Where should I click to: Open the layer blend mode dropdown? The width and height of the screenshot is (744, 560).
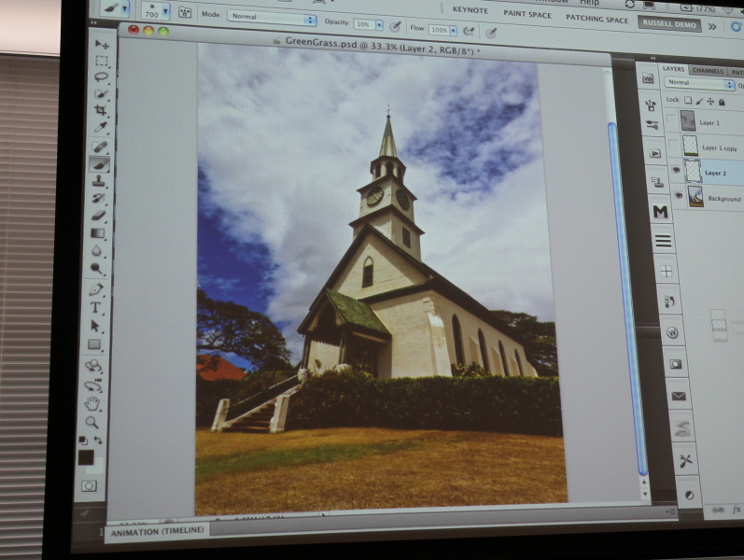tap(699, 83)
